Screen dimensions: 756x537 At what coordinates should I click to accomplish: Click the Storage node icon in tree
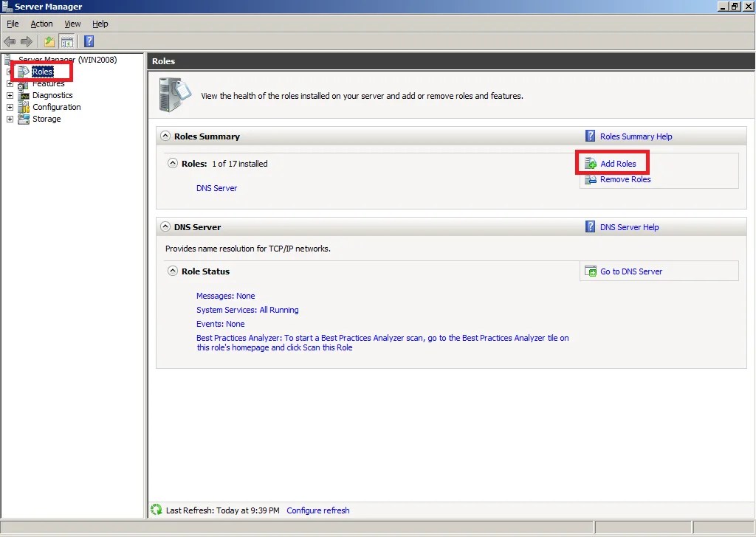pyautogui.click(x=24, y=119)
